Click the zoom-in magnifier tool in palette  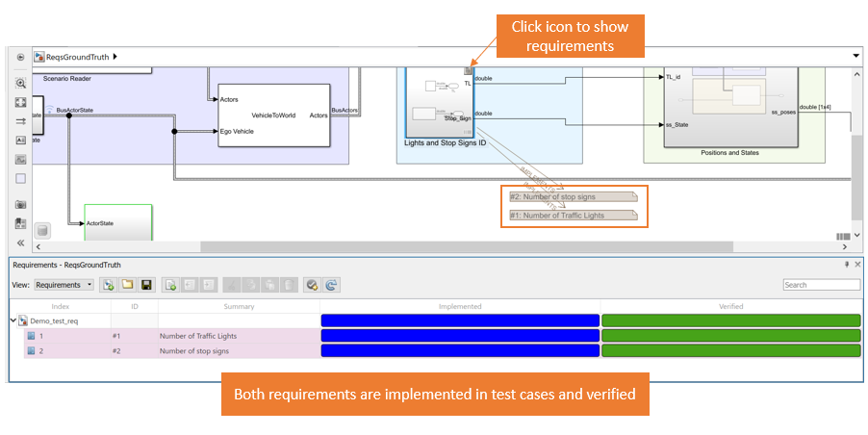click(20, 84)
